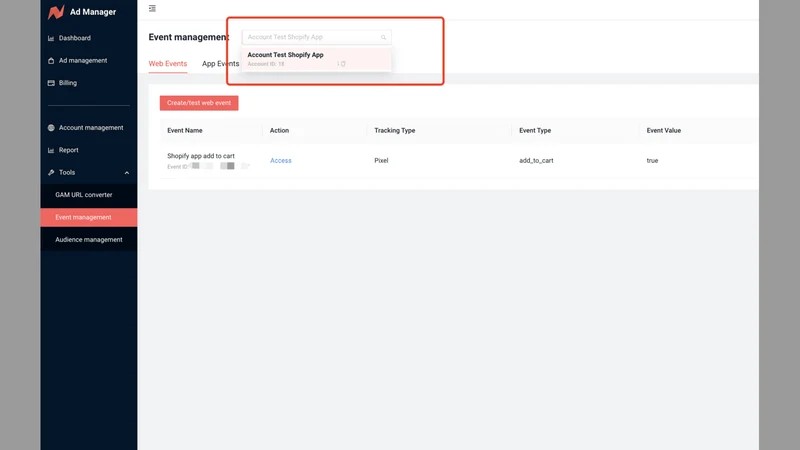The height and width of the screenshot is (450, 800).
Task: Click the Ad Manager logo icon
Action: [x=56, y=12]
